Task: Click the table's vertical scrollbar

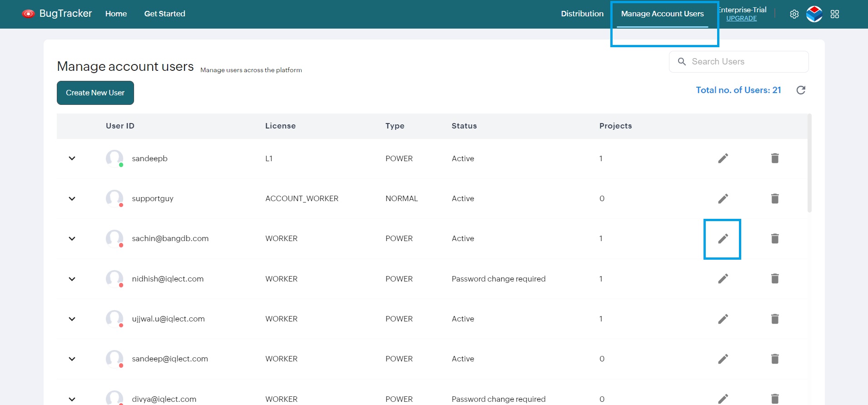Action: click(809, 163)
